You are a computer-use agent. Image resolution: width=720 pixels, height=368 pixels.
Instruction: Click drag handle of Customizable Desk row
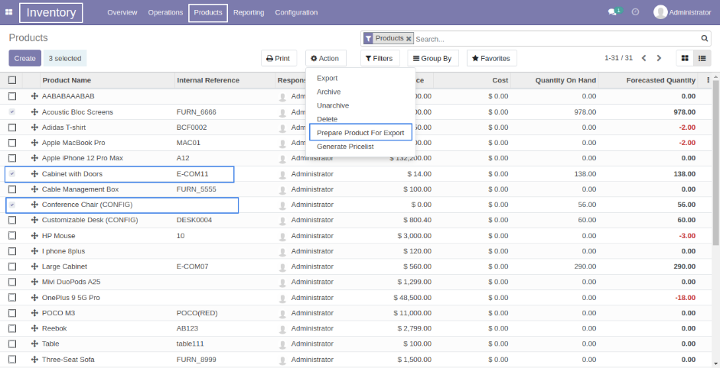(34, 220)
